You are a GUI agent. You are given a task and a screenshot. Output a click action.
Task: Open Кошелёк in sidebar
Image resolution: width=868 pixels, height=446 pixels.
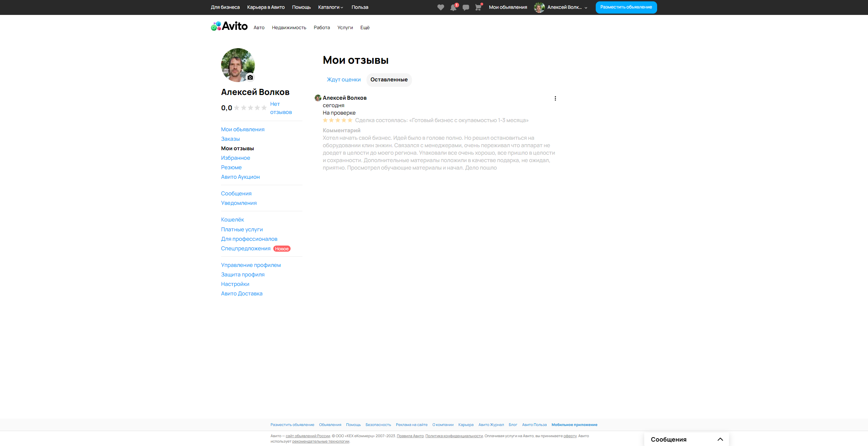[232, 220]
